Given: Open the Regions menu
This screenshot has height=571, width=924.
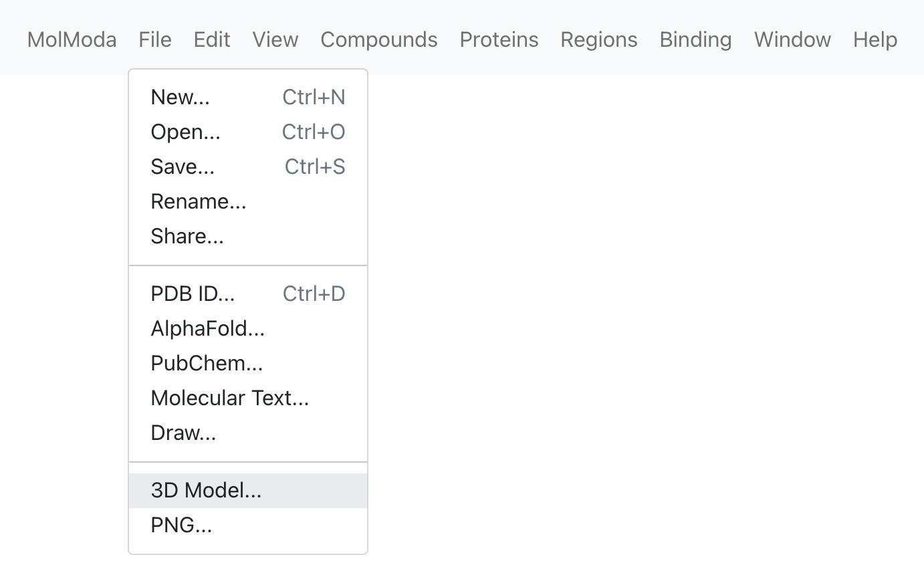Looking at the screenshot, I should (599, 39).
